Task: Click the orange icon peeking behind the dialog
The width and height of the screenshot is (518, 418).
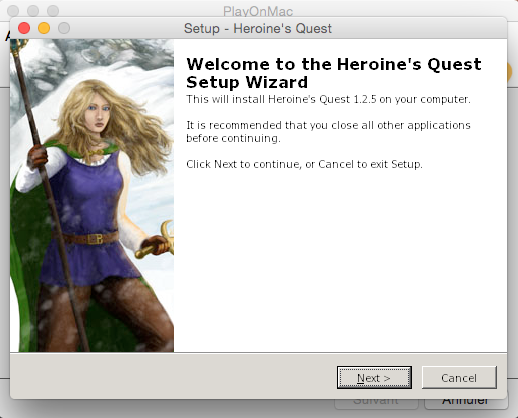Action: (509, 73)
